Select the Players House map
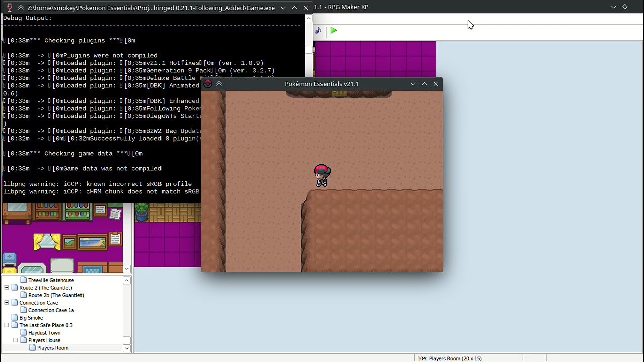 (x=44, y=340)
